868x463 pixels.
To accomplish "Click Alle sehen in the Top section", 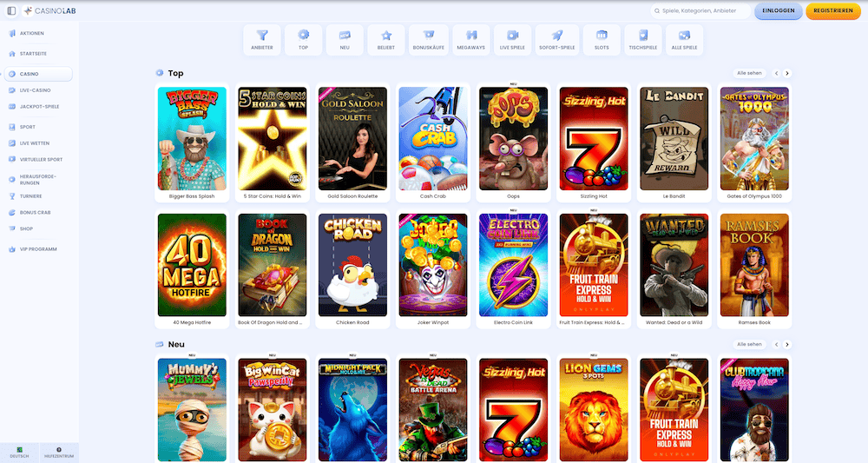I will pyautogui.click(x=749, y=73).
